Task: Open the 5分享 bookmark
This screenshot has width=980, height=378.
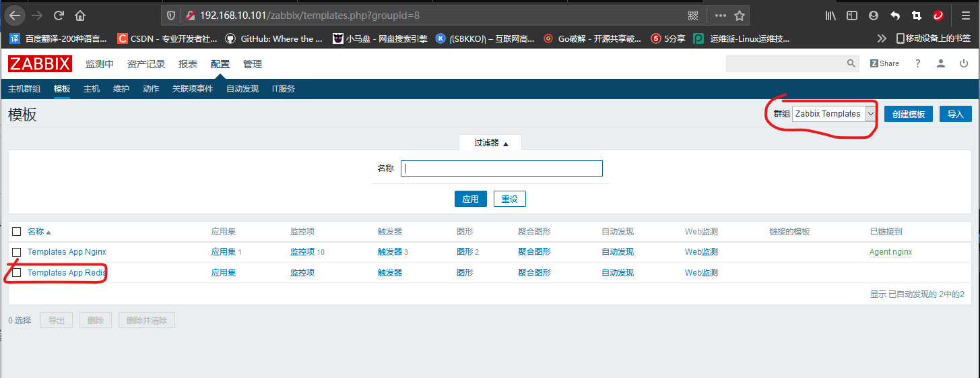Action: tap(668, 38)
